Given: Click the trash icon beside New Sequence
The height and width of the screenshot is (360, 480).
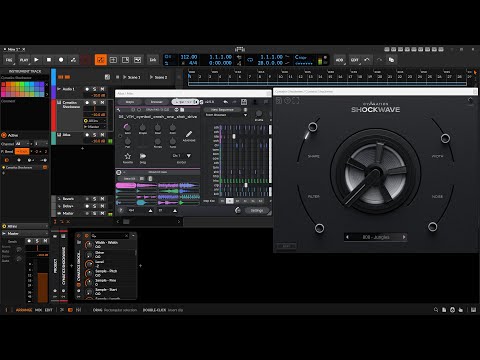Looking at the screenshot, I should coord(246,110).
